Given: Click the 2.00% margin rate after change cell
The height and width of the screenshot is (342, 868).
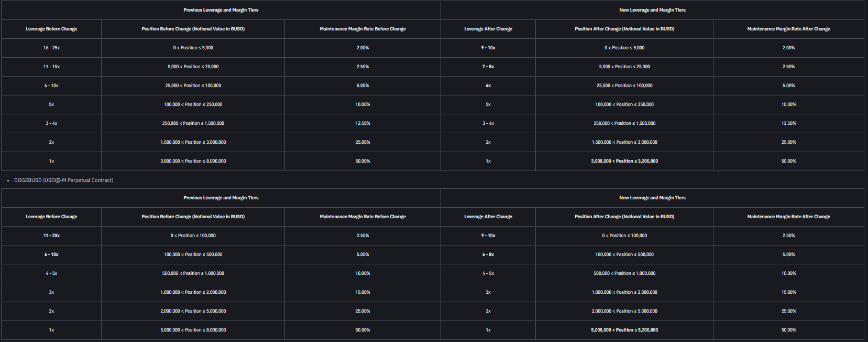Looking at the screenshot, I should click(788, 48).
